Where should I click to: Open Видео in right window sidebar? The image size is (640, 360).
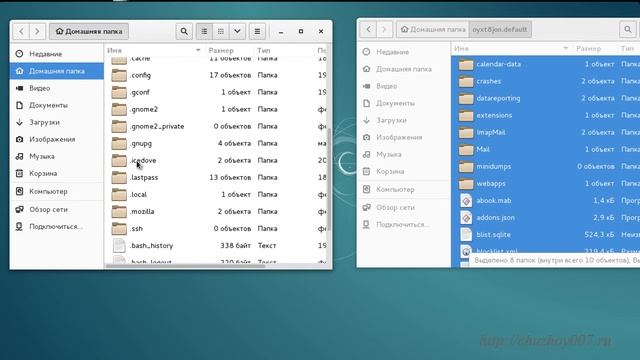404,86
